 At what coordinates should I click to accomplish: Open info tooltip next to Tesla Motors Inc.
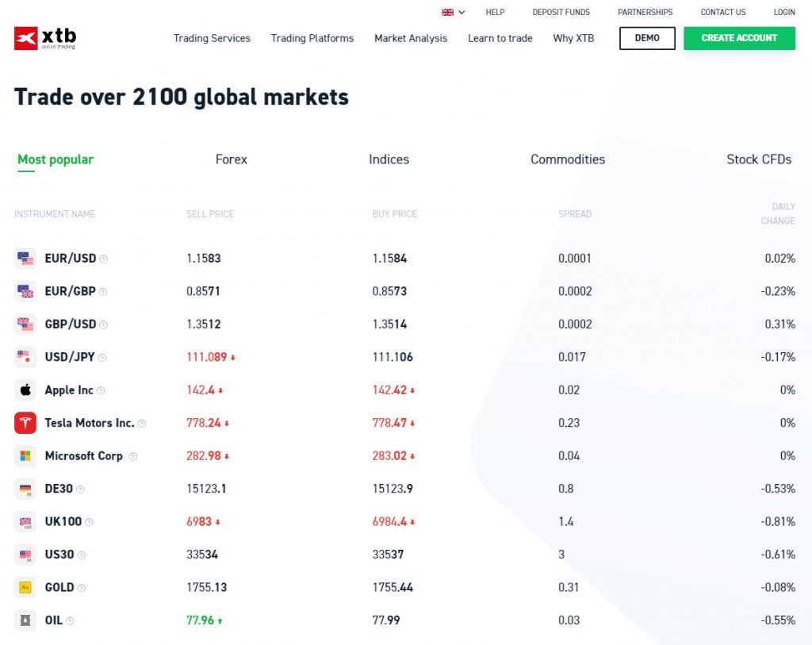tap(142, 424)
